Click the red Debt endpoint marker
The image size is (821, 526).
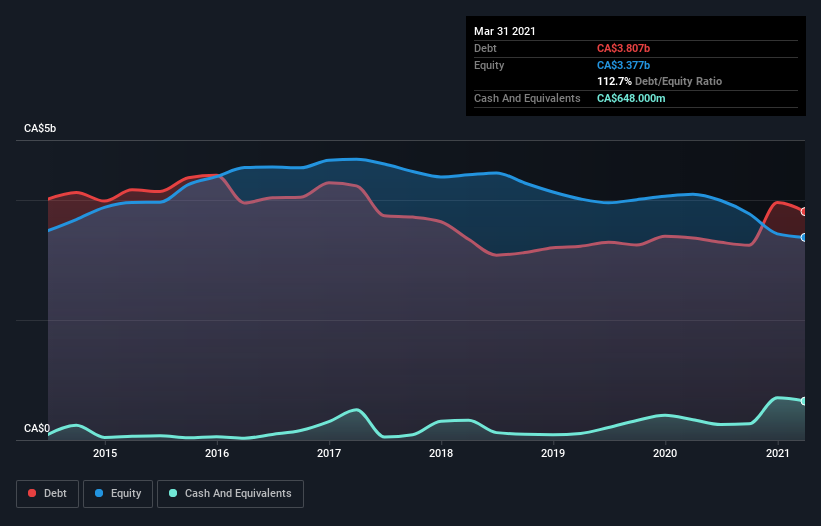tap(804, 211)
